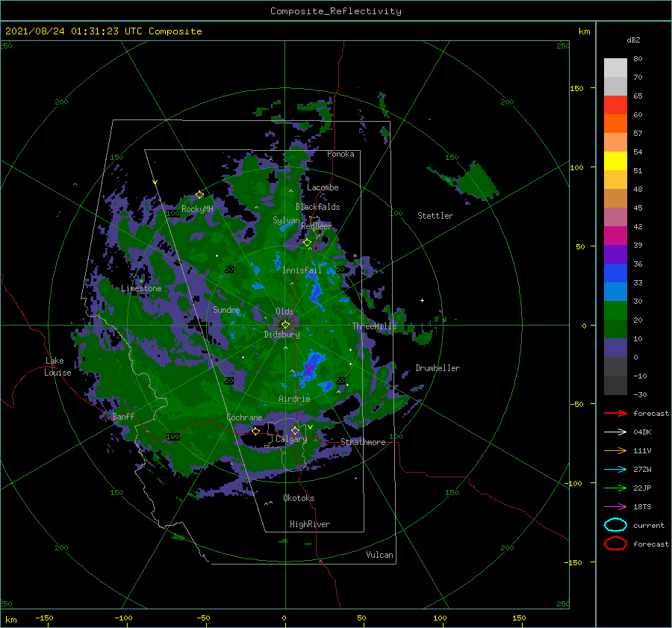This screenshot has width=672, height=628.
Task: Select the Airdrie label
Action: [x=294, y=399]
